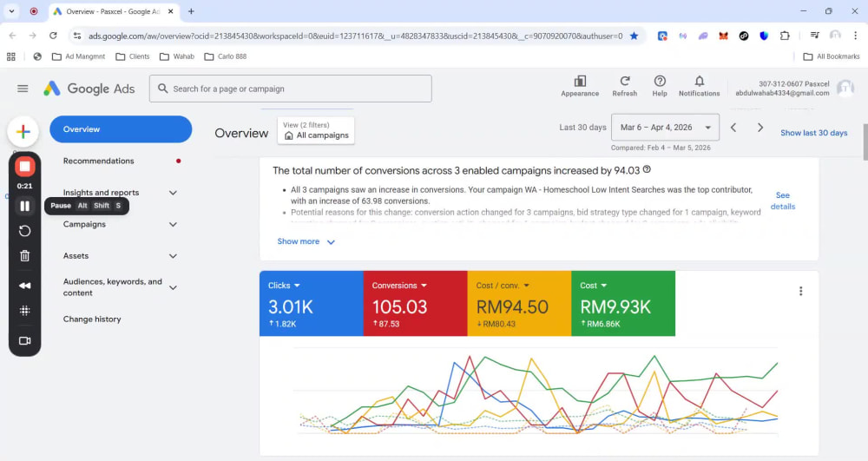Click the rewind double-arrow icon in recorder
The image size is (868, 461).
click(x=25, y=286)
